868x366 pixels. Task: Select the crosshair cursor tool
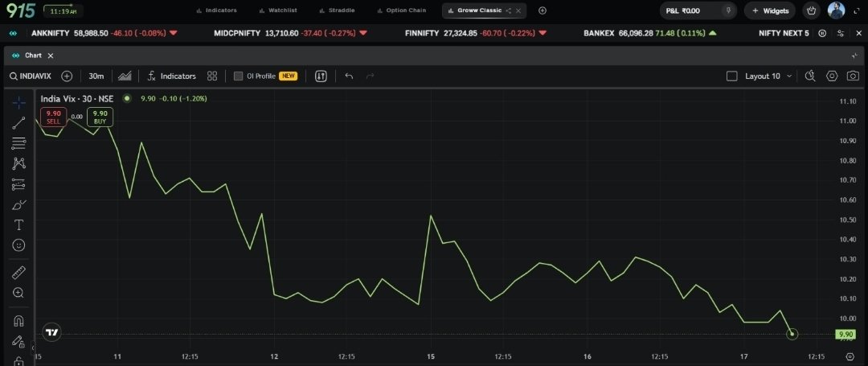pyautogui.click(x=18, y=103)
